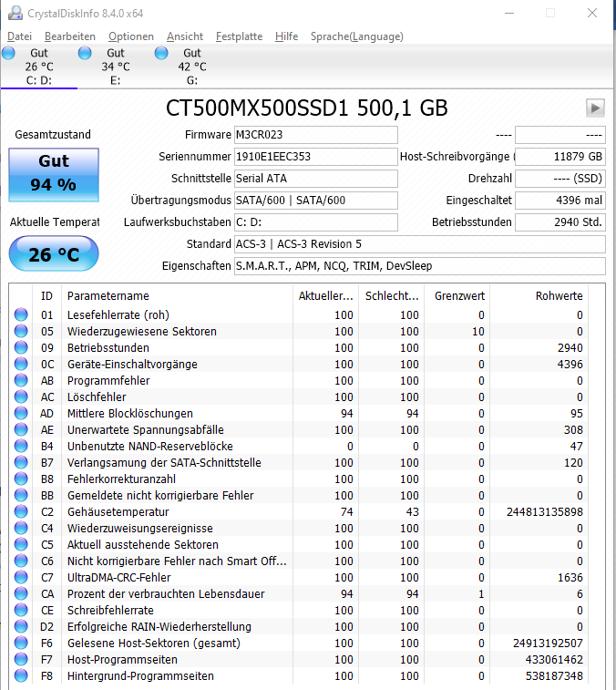Image resolution: width=616 pixels, height=690 pixels.
Task: Click status icon of Unbenutzte NAND-Reserveblöcke row
Action: tap(21, 447)
